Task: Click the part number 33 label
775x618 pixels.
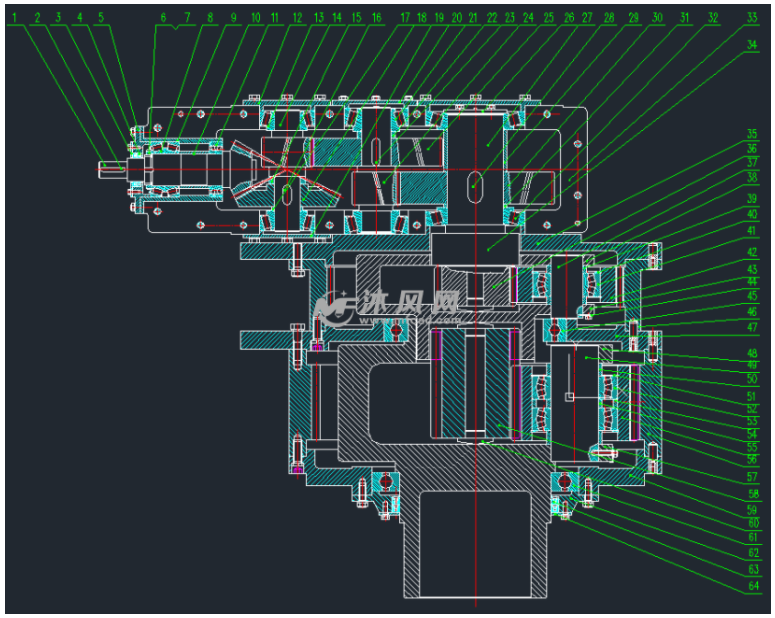Action: tap(751, 17)
